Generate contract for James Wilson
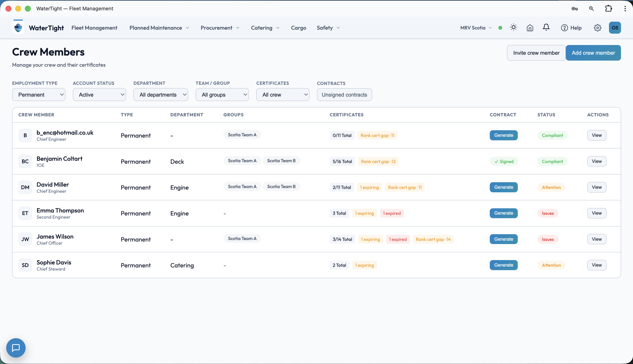Image resolution: width=633 pixels, height=364 pixels. 504,239
